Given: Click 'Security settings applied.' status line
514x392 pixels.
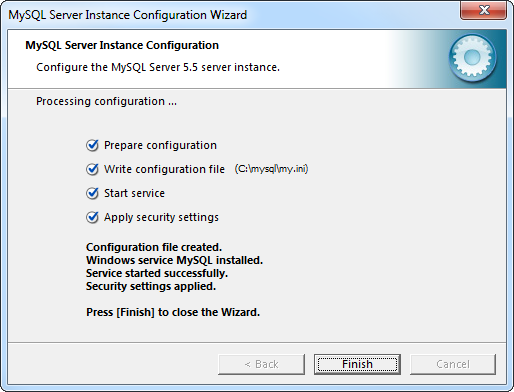Looking at the screenshot, I should [x=151, y=286].
